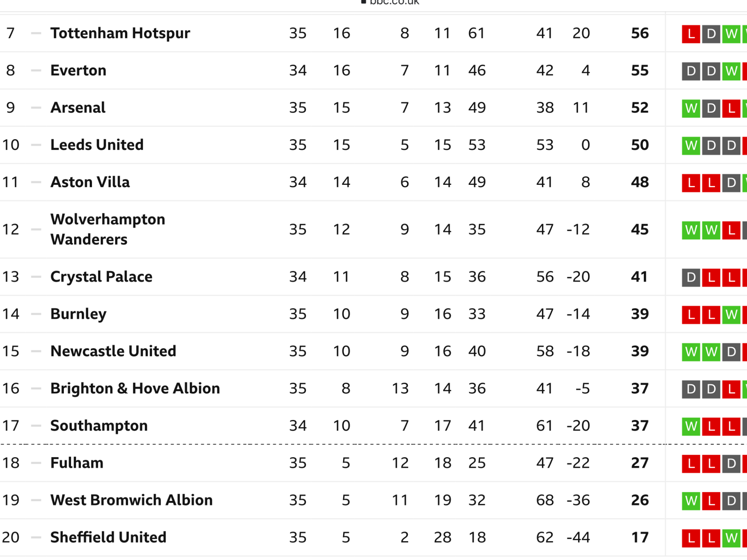This screenshot has width=747, height=560.
Task: Click Arsenal's first green W form badge
Action: click(691, 108)
